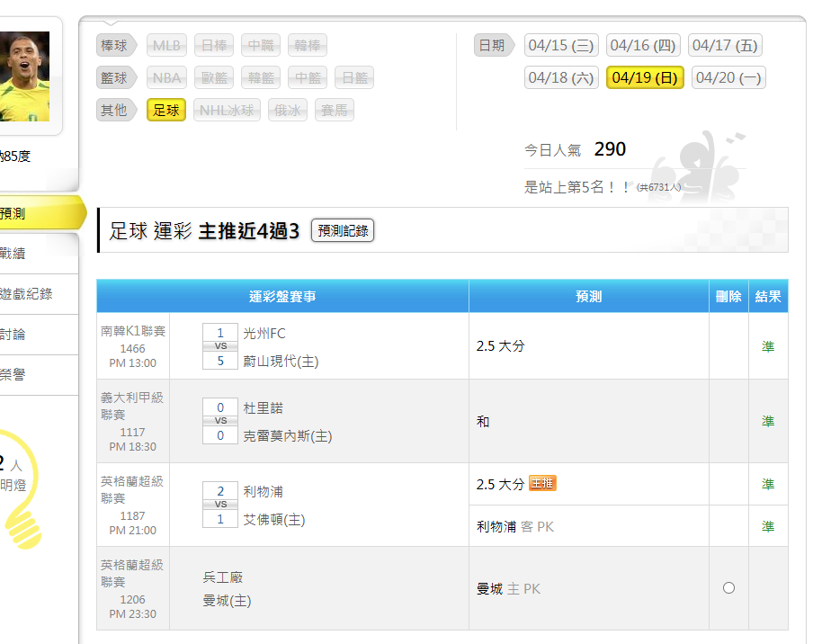
Task: Click the user profile photo
Action: tap(24, 76)
